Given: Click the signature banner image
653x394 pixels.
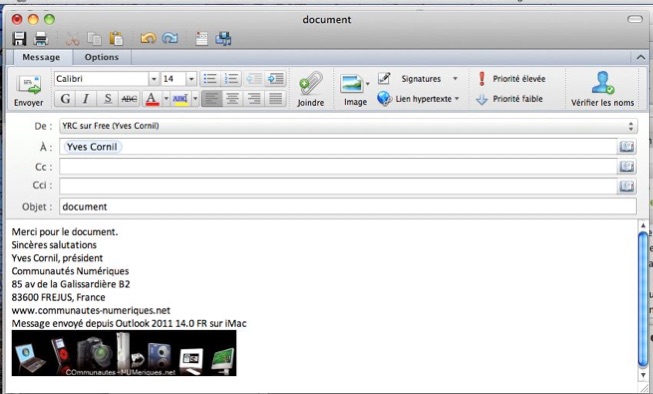Looking at the screenshot, I should pos(124,353).
